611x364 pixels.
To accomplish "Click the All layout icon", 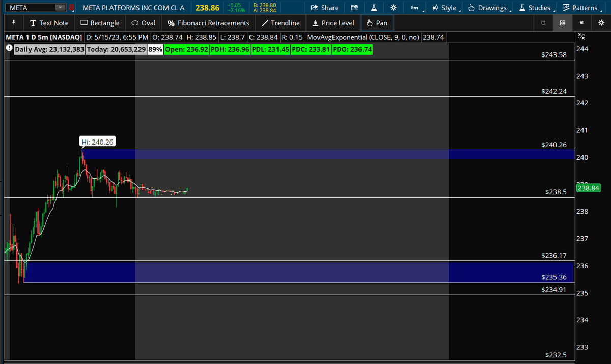I will point(581,23).
